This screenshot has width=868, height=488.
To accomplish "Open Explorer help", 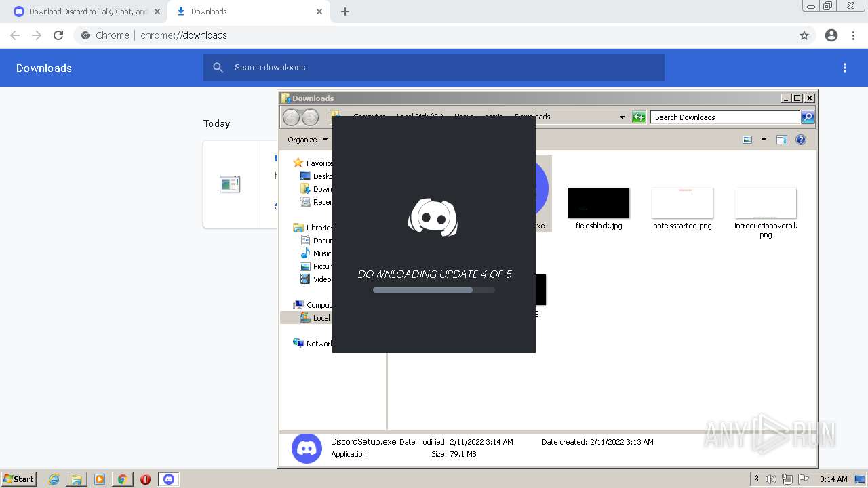I will [x=801, y=140].
